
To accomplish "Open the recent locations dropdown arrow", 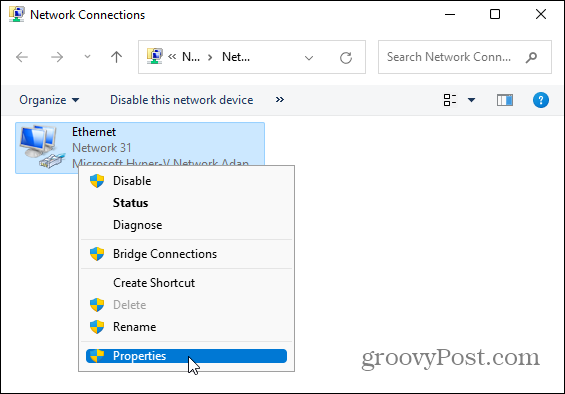I will (87, 57).
